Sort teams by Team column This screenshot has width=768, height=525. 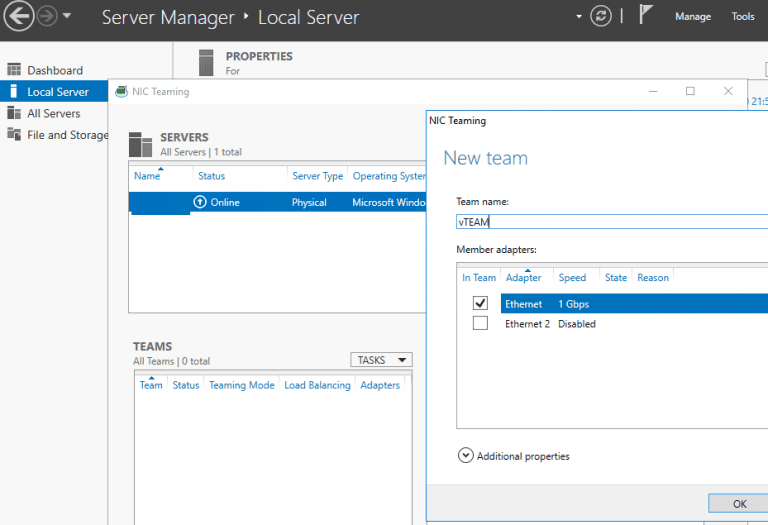pos(151,385)
